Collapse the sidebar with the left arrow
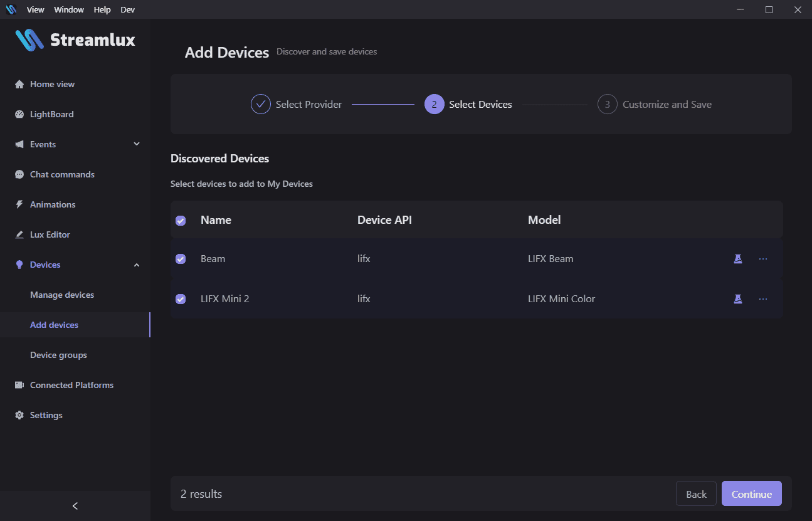The height and width of the screenshot is (521, 812). point(75,506)
